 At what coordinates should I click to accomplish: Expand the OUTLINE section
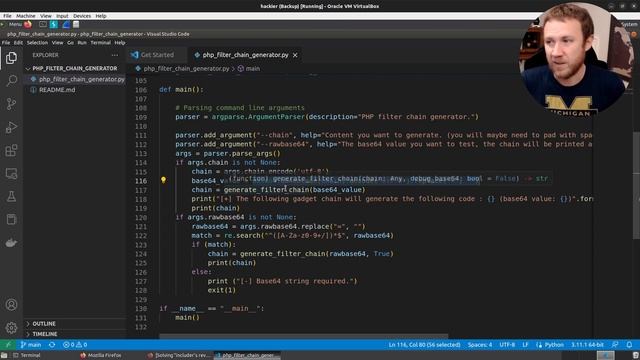[x=44, y=324]
